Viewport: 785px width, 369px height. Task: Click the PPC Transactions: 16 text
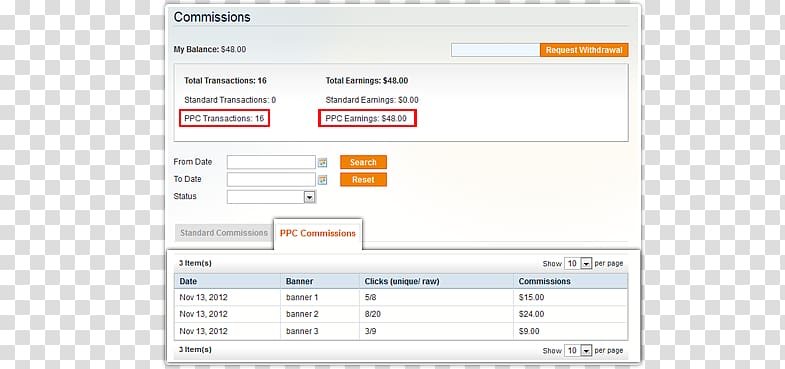pos(224,119)
